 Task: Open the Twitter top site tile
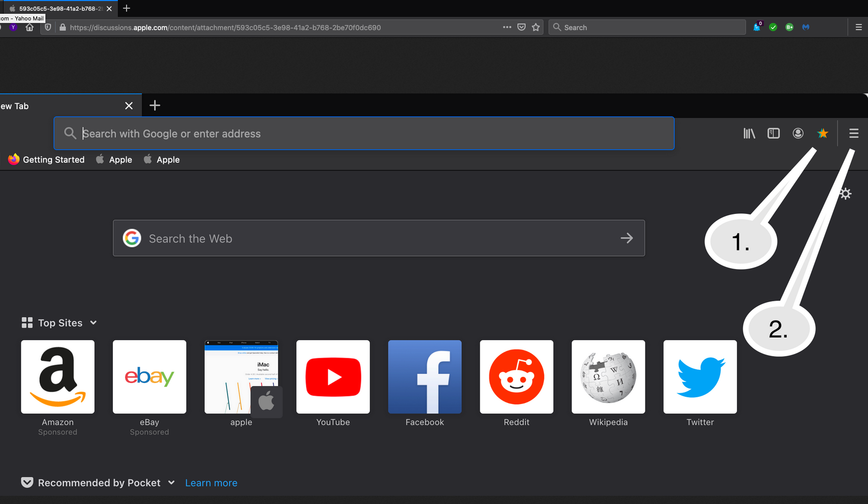coord(700,377)
